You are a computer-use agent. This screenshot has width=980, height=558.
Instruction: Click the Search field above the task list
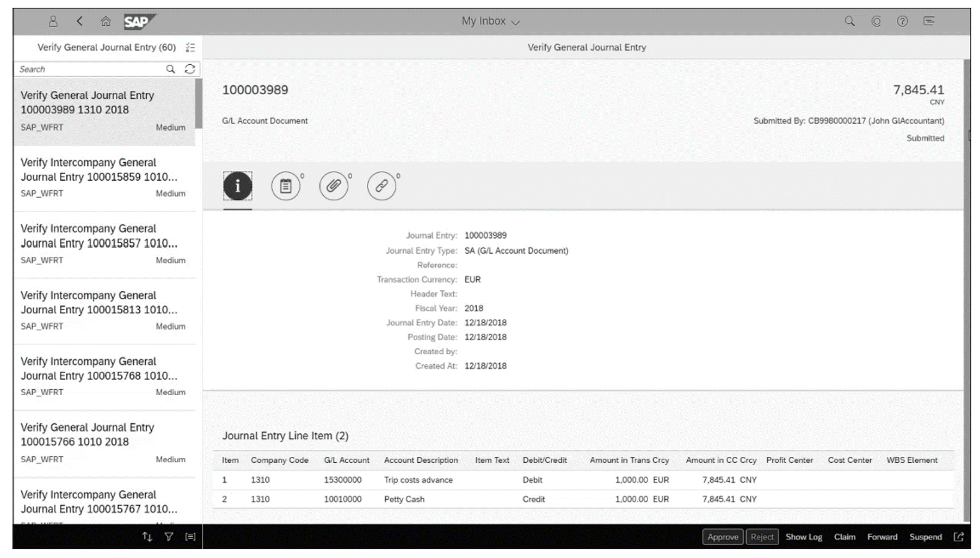(87, 69)
